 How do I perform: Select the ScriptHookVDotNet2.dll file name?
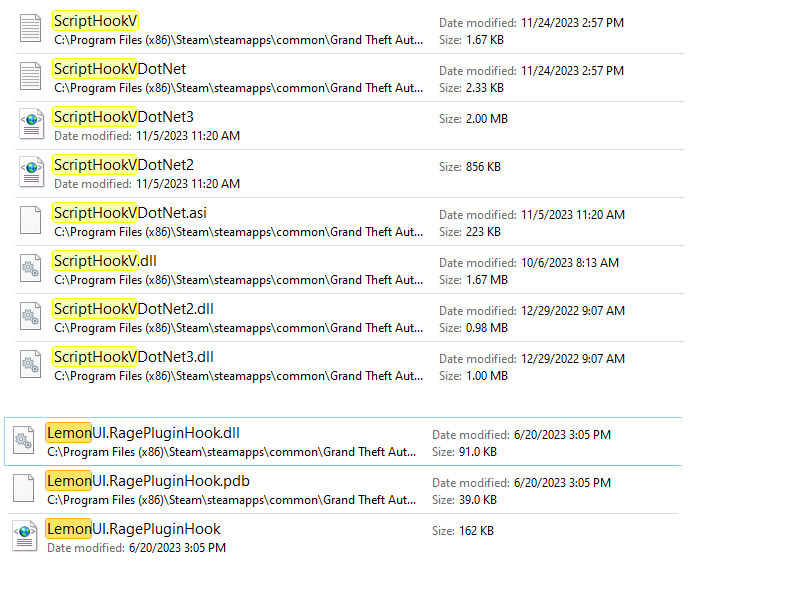pyautogui.click(x=133, y=309)
